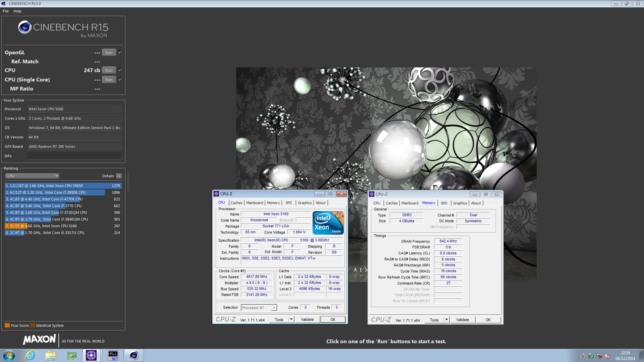Open the Help menu
Image resolution: width=644 pixels, height=362 pixels.
tap(17, 11)
